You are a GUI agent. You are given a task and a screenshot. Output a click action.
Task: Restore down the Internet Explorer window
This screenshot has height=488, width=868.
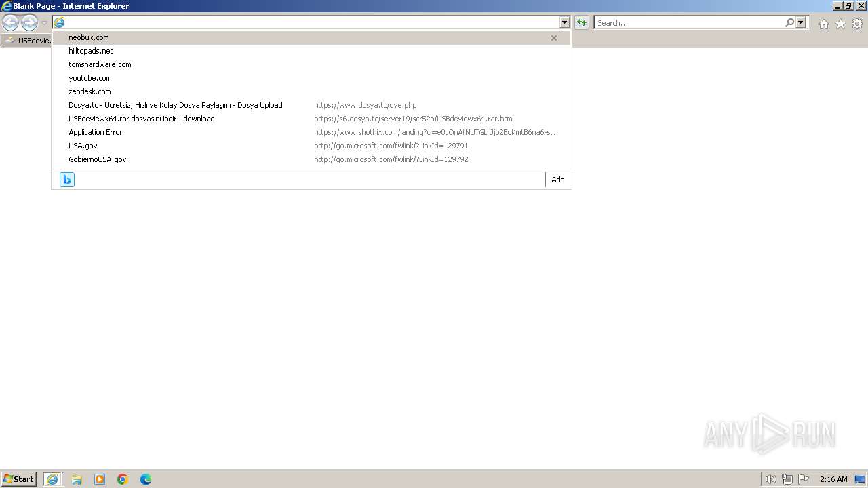point(848,6)
